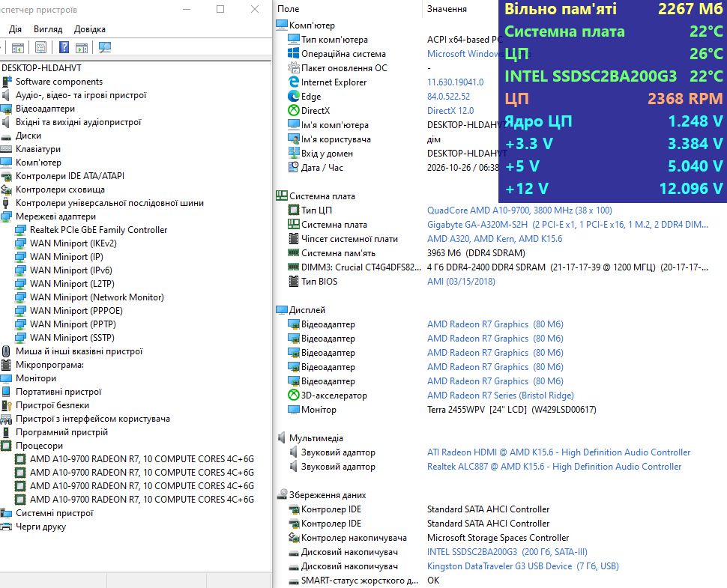The height and width of the screenshot is (588, 727).
Task: Select the Terra 2455WPV monitor value
Action: (511, 410)
